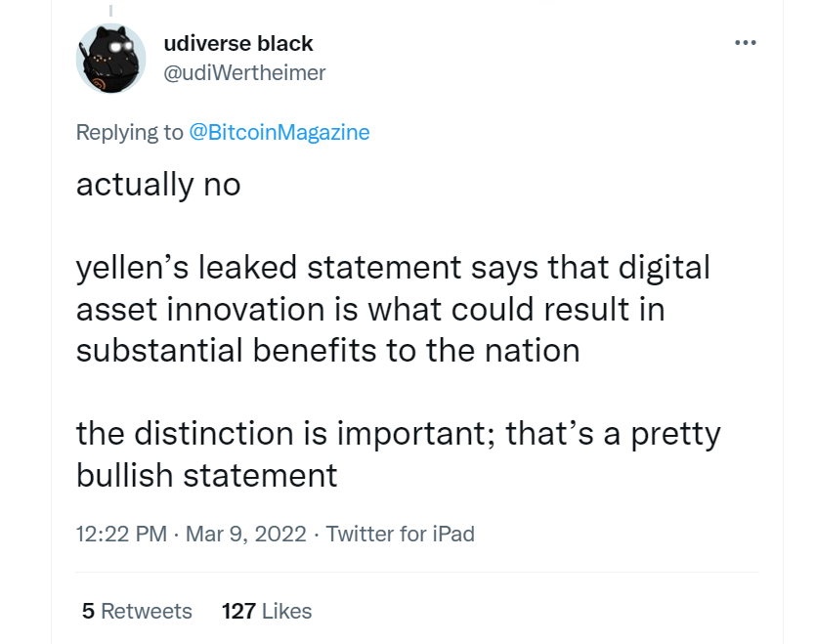This screenshot has height=644, width=816.
Task: Click the Retweets count number 5
Action: [88, 612]
